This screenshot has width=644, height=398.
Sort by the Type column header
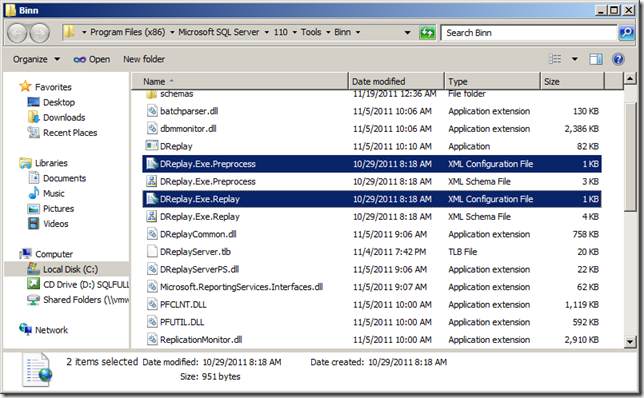pos(492,81)
